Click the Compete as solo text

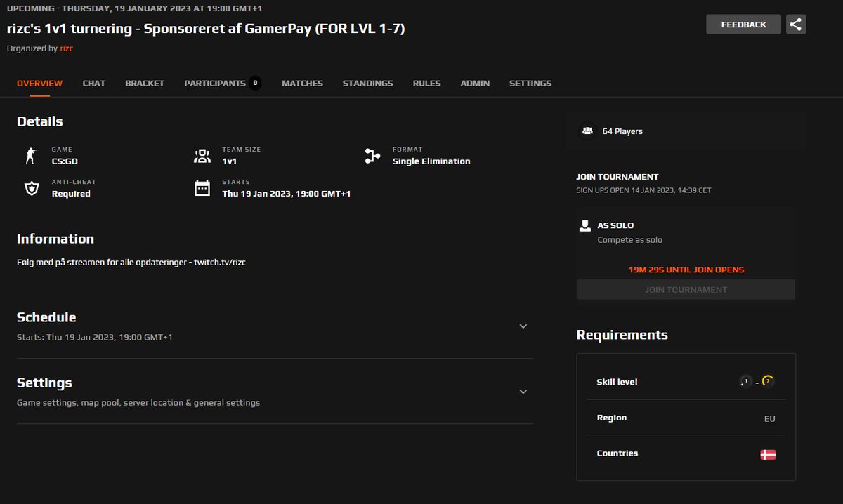(x=630, y=240)
